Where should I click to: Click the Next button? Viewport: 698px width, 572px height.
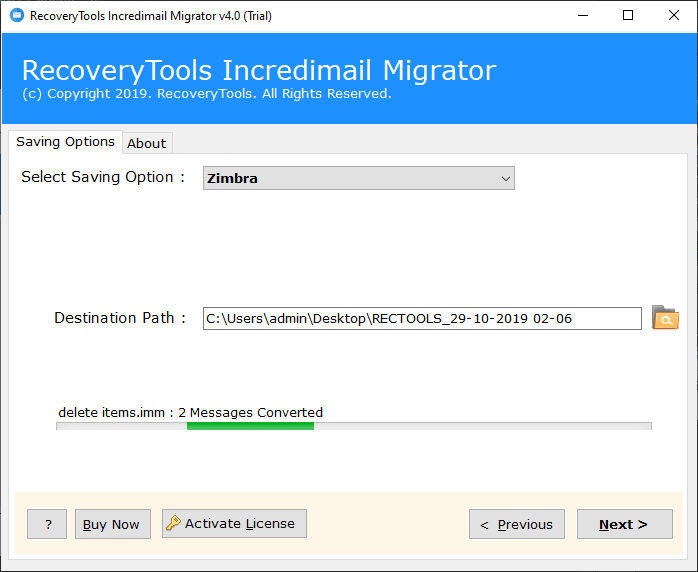tap(625, 524)
